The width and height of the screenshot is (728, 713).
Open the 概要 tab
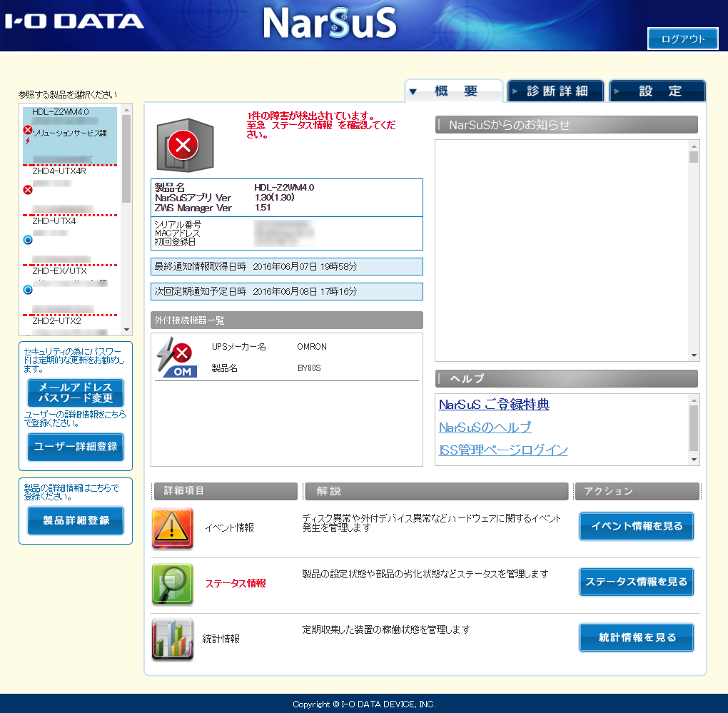[454, 91]
